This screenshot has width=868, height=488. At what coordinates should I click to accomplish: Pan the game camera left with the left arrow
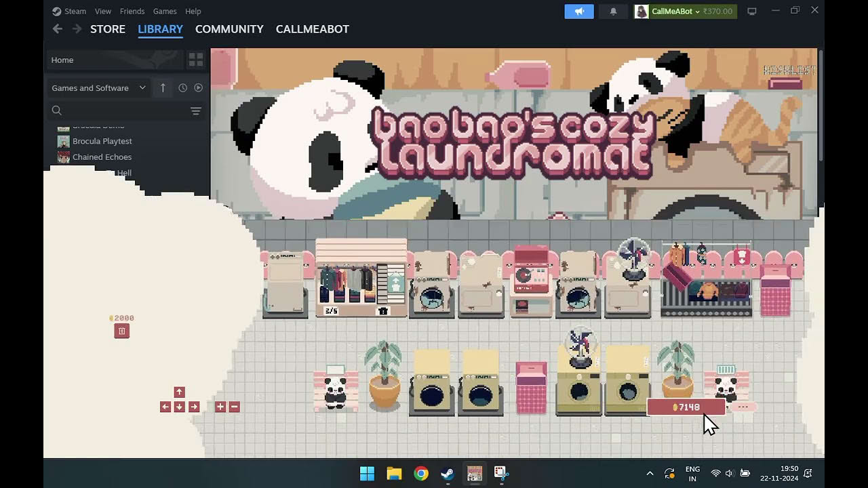click(x=165, y=407)
